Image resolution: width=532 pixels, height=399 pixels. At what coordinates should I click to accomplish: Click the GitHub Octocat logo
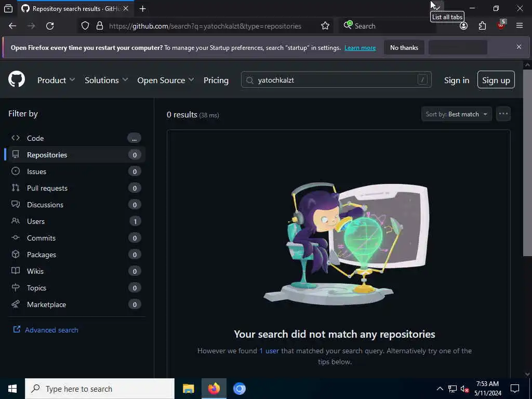pyautogui.click(x=17, y=79)
